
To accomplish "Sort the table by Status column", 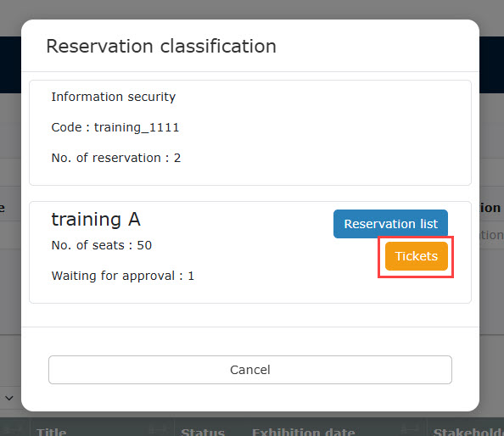I will (x=203, y=432).
